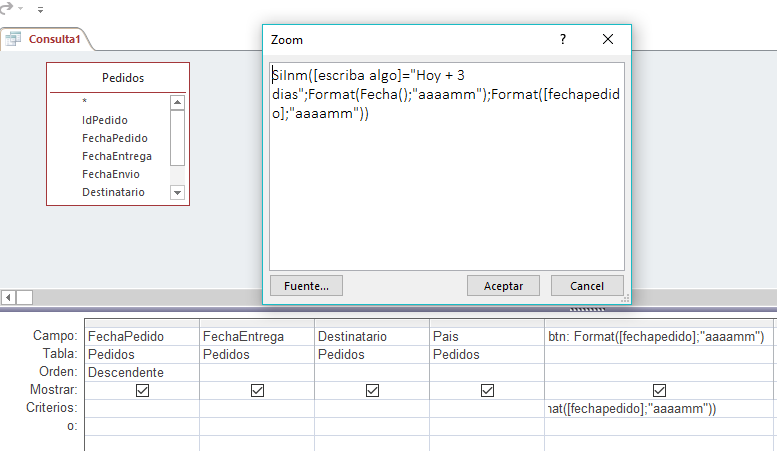This screenshot has height=451, width=777.
Task: Select the IdPedido field in Pedidos table
Action: [104, 120]
